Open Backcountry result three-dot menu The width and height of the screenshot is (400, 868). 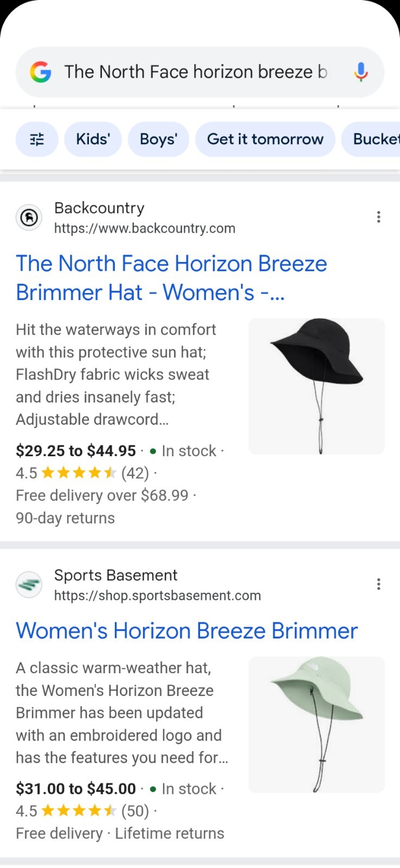coord(378,217)
